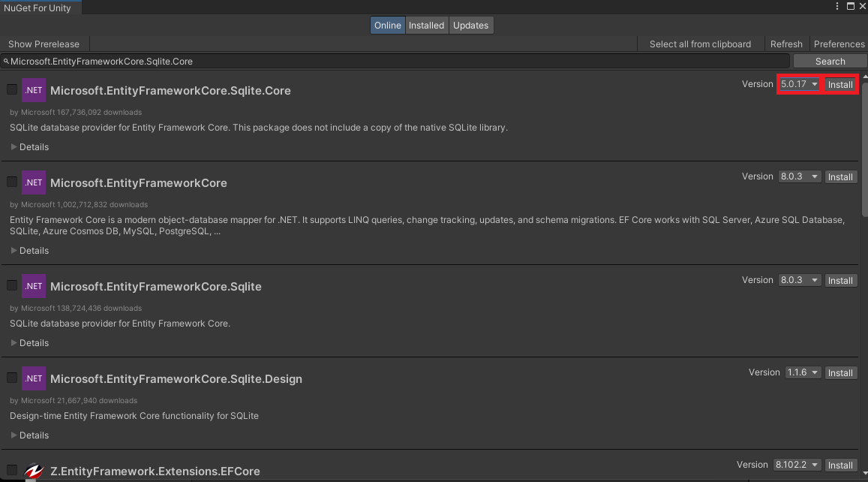
Task: Open version dropdown showing 5.0.17
Action: coord(799,84)
